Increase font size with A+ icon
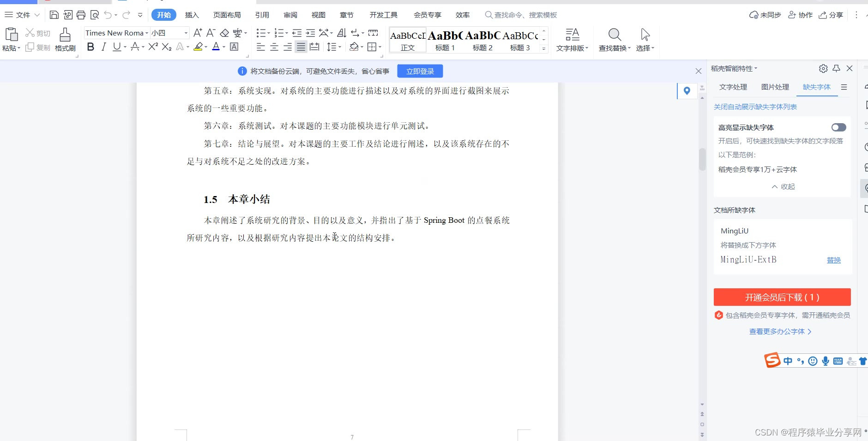 (x=198, y=33)
